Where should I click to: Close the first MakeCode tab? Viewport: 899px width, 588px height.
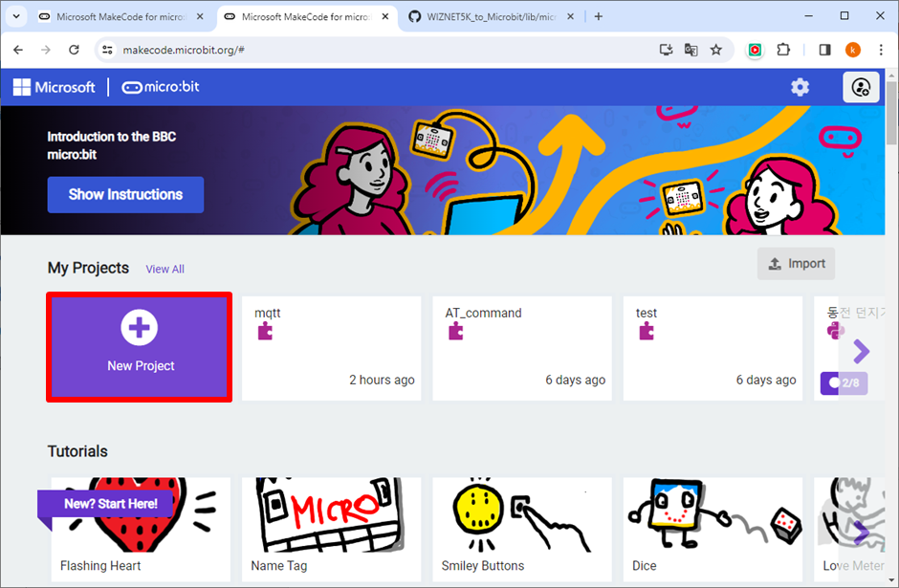tap(200, 16)
